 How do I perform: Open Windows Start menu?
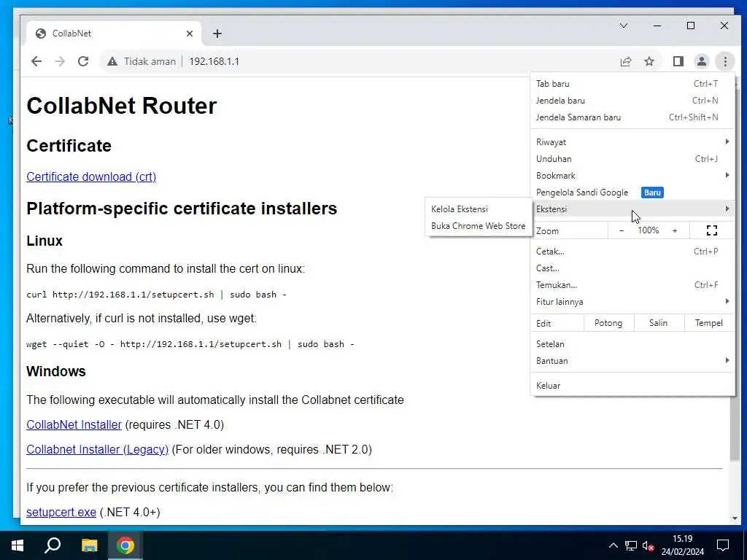18,545
